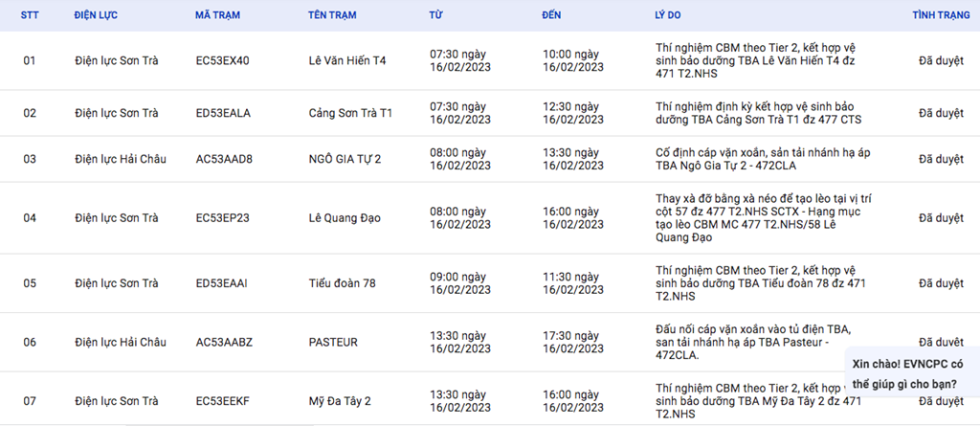
Task: Click the TỪ column header
Action: (x=435, y=15)
